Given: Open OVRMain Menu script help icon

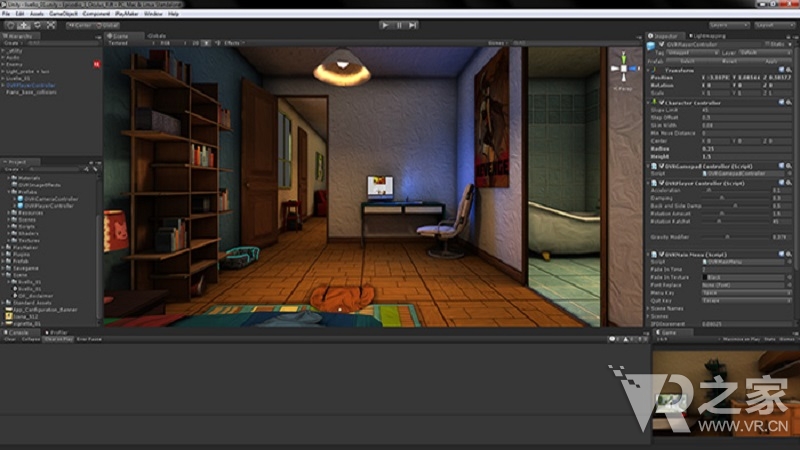Looking at the screenshot, I should click(x=781, y=254).
